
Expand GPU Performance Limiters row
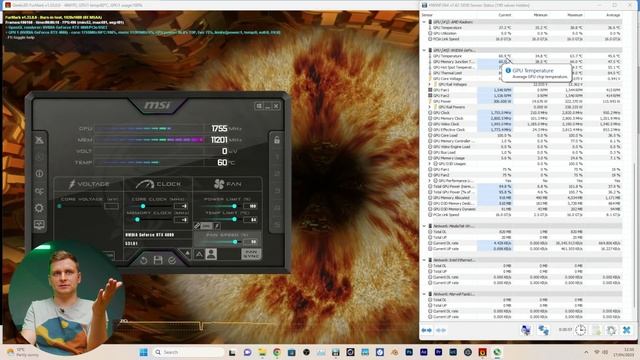coord(429,180)
